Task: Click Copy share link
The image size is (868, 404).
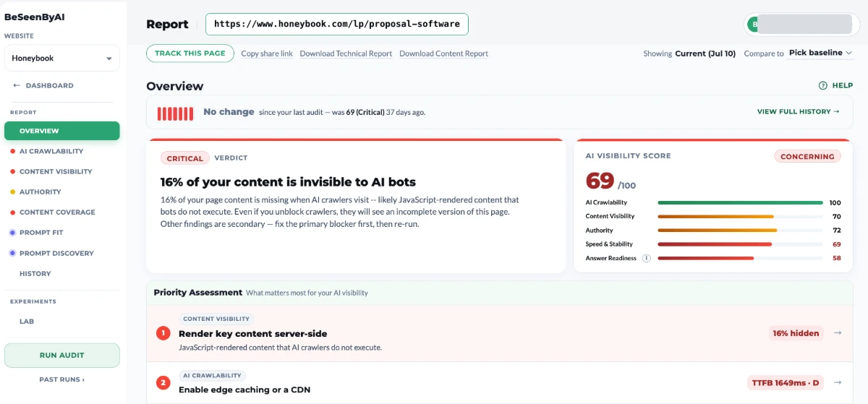Action: point(267,53)
